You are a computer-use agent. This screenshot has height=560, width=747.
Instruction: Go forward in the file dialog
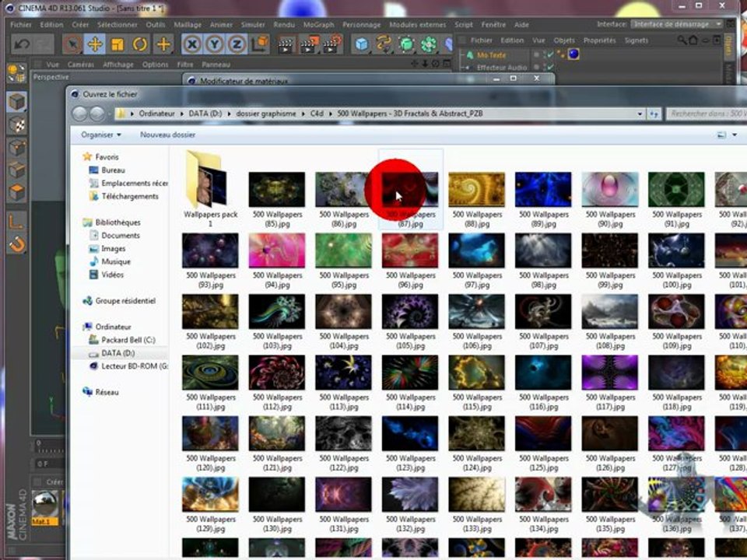[97, 114]
